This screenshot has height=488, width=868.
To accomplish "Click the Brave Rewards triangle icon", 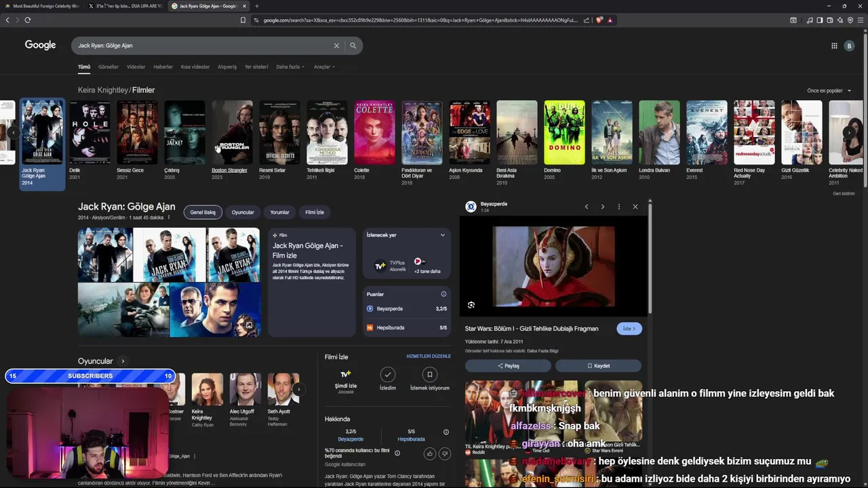I will [x=610, y=20].
